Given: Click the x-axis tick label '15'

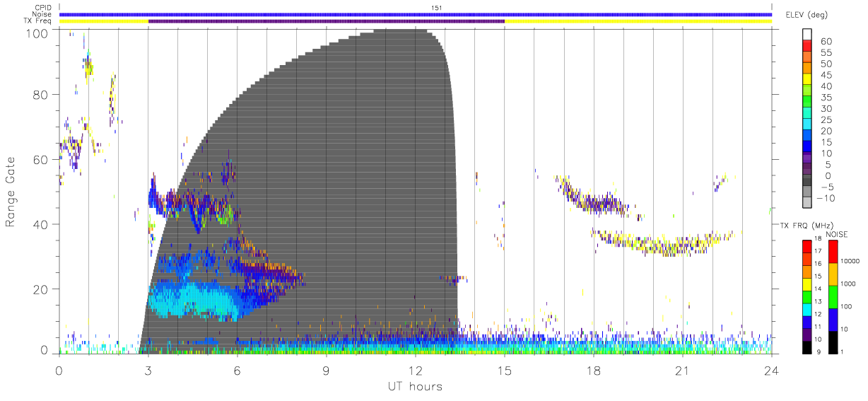Looking at the screenshot, I should [504, 370].
